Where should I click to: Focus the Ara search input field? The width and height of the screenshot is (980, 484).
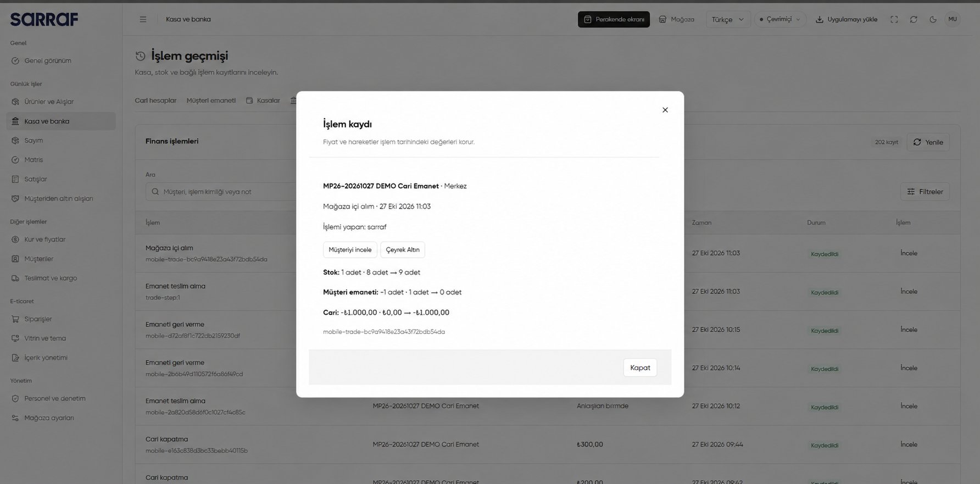[x=221, y=192]
